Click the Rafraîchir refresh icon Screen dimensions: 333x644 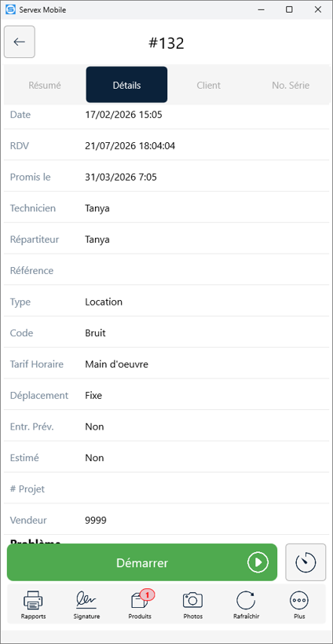tap(246, 601)
